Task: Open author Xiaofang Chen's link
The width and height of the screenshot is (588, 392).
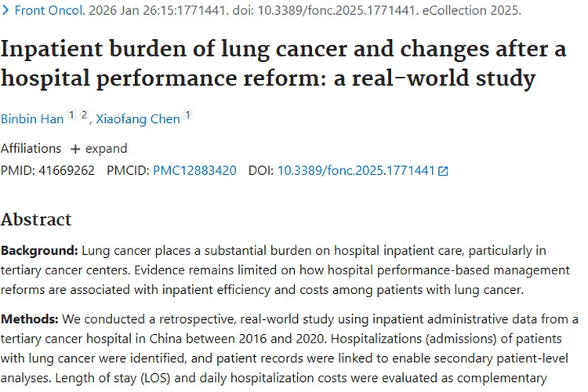Action: click(x=138, y=119)
